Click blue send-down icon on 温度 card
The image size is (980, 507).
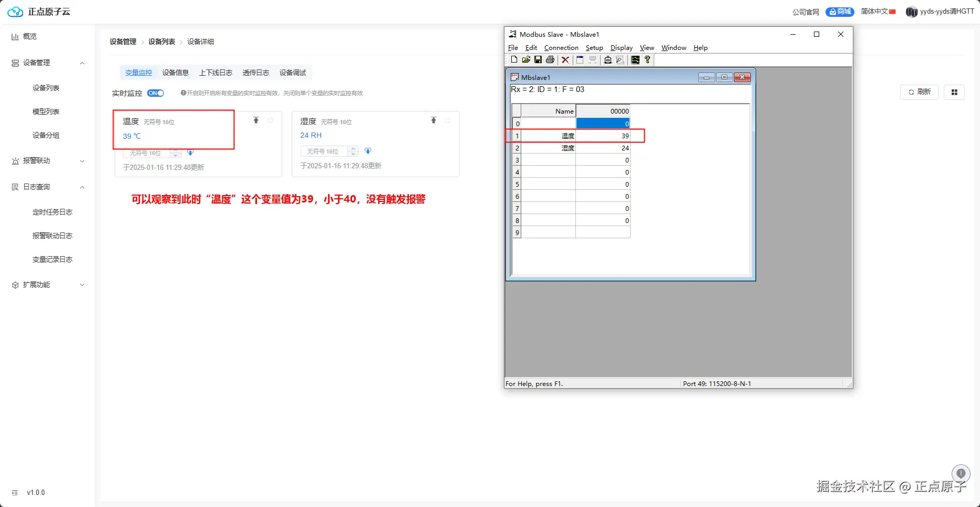point(190,153)
